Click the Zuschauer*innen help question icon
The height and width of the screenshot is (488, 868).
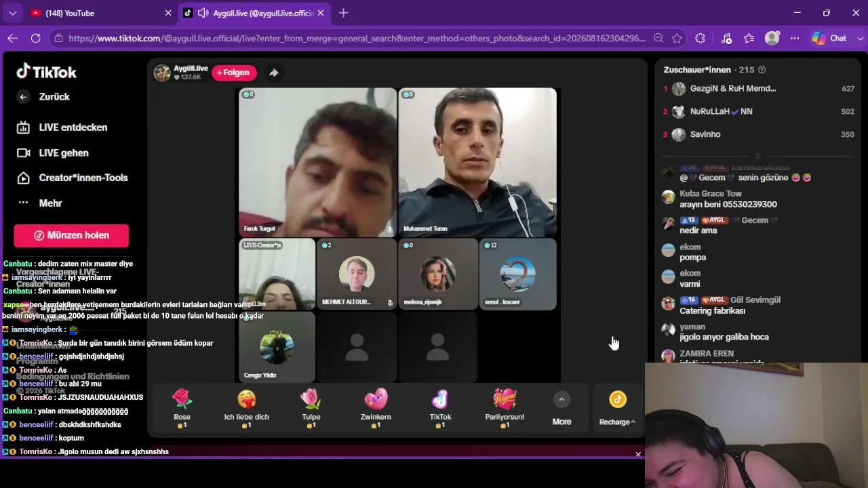point(762,70)
